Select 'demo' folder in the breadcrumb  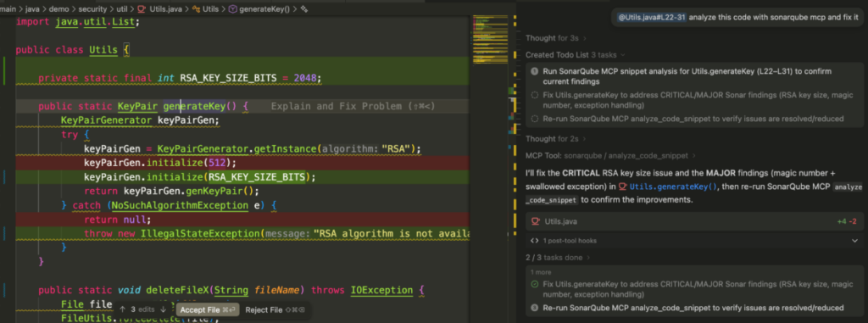point(58,8)
